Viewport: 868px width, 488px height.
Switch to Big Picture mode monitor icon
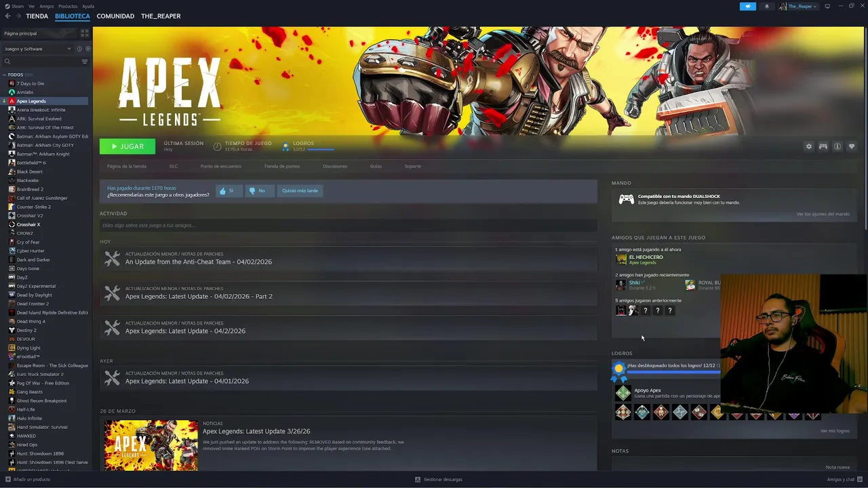[x=827, y=6]
